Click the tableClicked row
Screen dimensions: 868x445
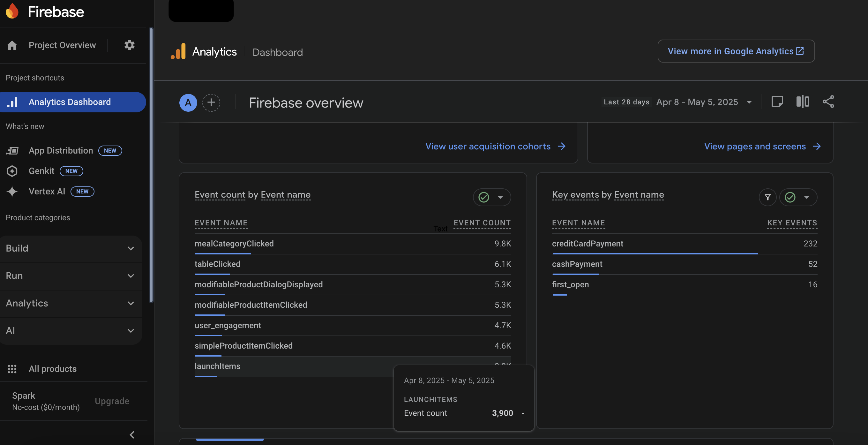(353, 264)
